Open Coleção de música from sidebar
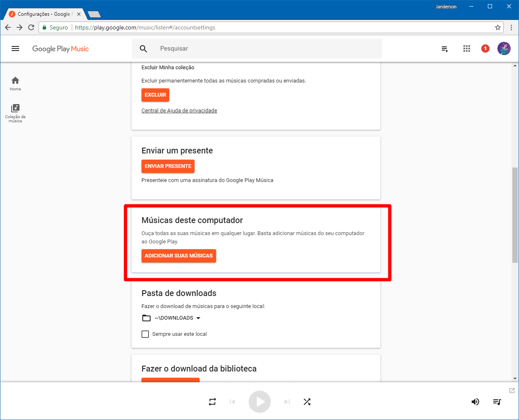This screenshot has width=519, height=420. (15, 113)
